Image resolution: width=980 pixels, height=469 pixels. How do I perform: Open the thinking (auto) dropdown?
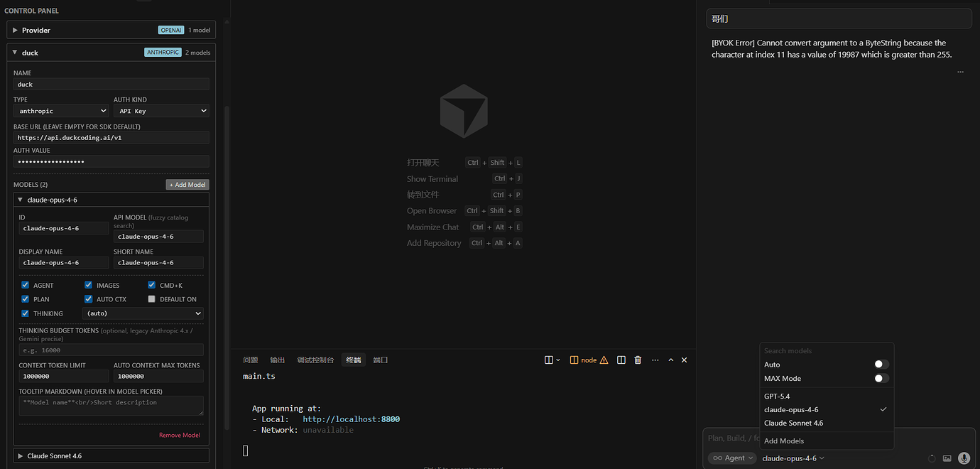point(143,313)
